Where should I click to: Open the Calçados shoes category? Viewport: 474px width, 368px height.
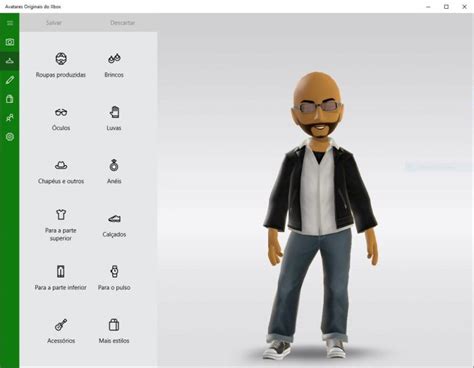coord(114,226)
